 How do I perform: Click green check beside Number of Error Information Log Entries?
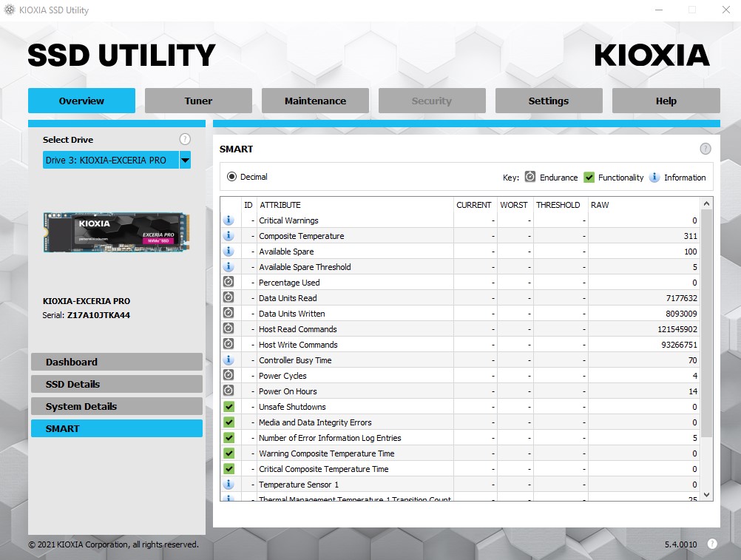pos(229,438)
